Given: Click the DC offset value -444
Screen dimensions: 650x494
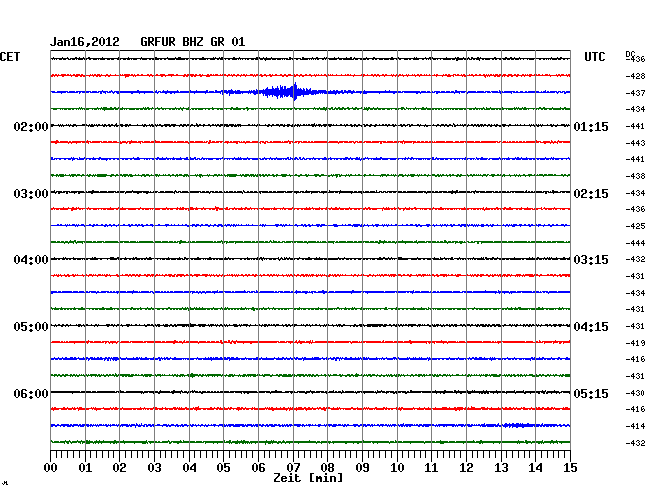Looking at the screenshot, I should coord(635,243).
